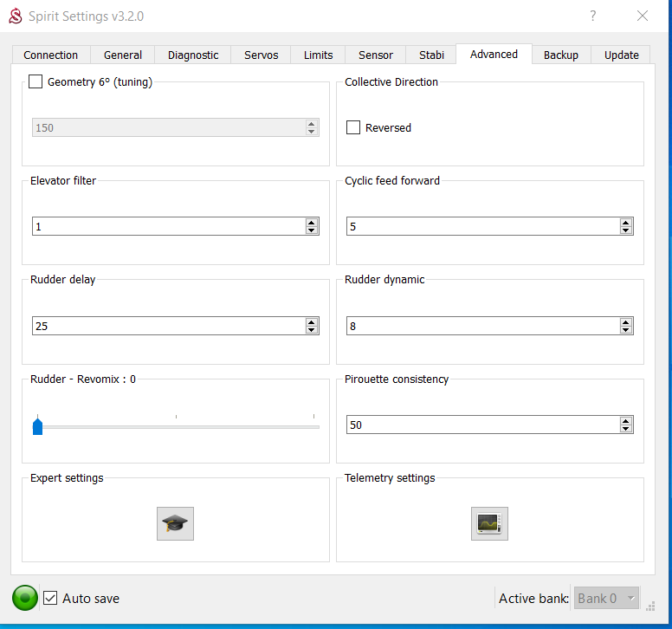672x629 pixels.
Task: Click the Rudder dynamic input field
Action: [x=481, y=326]
